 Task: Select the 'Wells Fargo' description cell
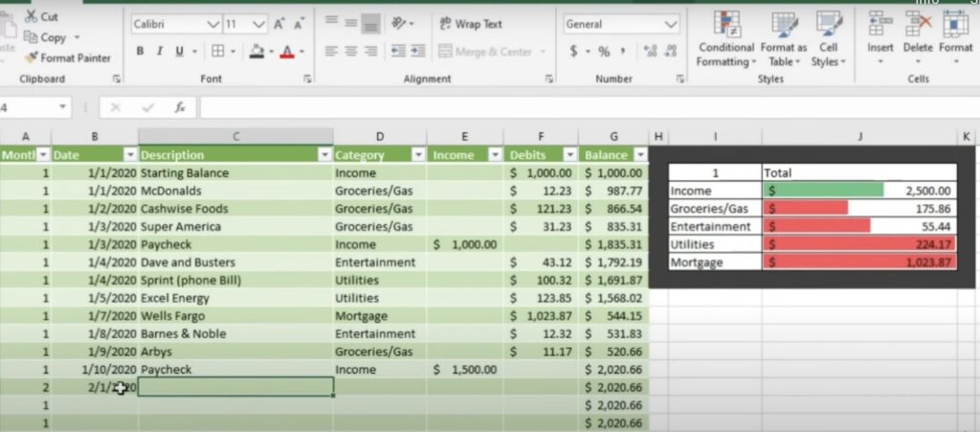(x=235, y=316)
